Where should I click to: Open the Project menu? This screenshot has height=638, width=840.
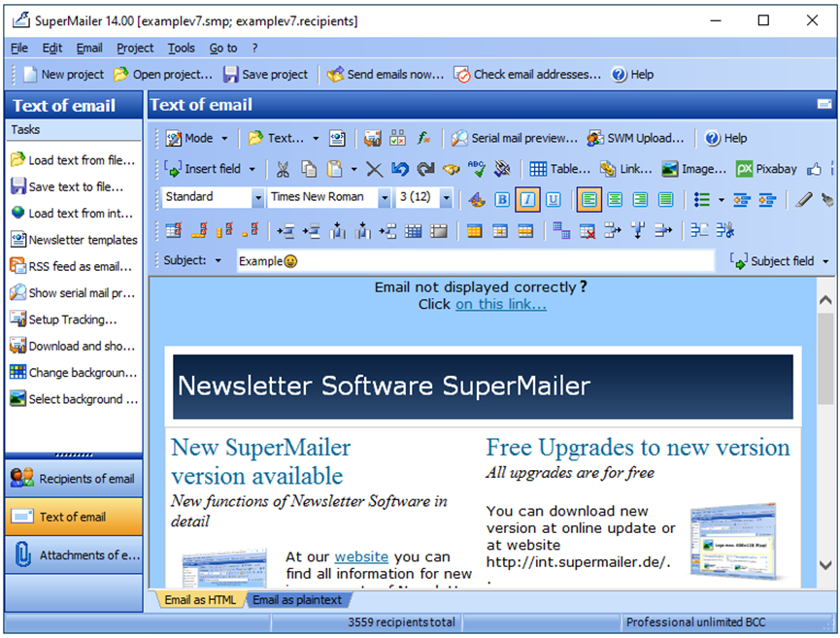(135, 49)
